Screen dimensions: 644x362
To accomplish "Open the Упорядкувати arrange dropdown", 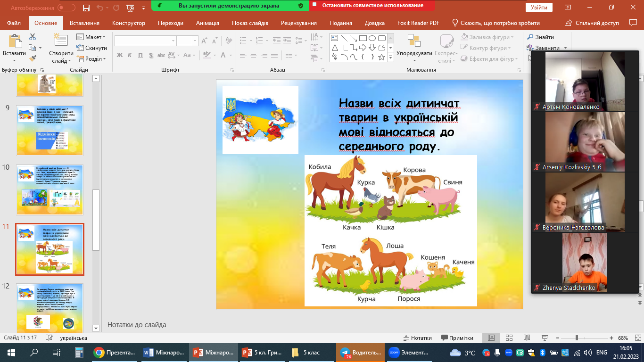I will click(x=414, y=48).
